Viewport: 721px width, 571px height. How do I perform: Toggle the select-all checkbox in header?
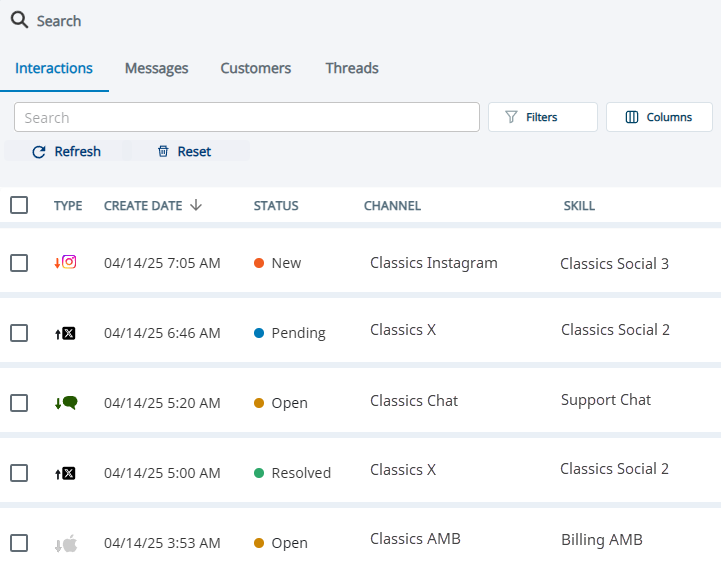(19, 205)
